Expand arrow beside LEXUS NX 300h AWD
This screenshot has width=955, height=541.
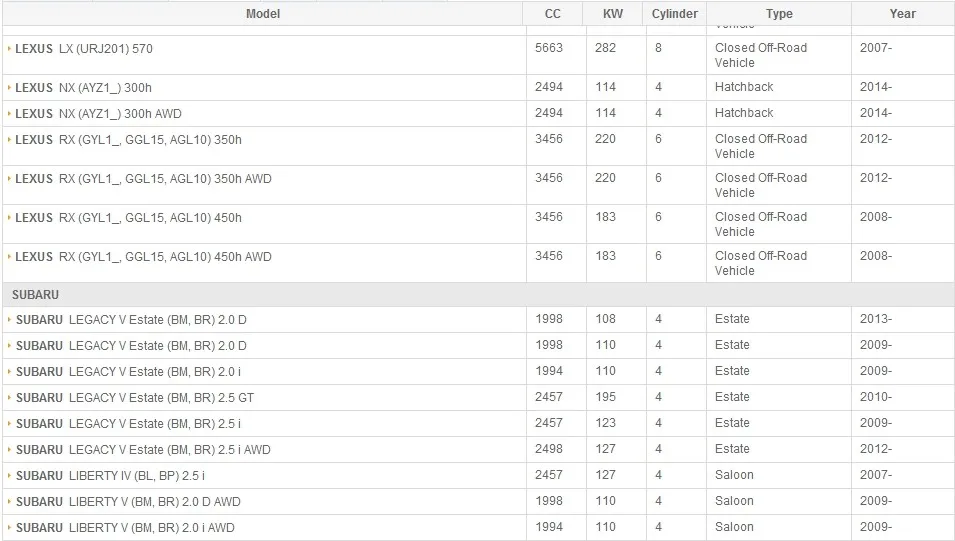click(9, 113)
